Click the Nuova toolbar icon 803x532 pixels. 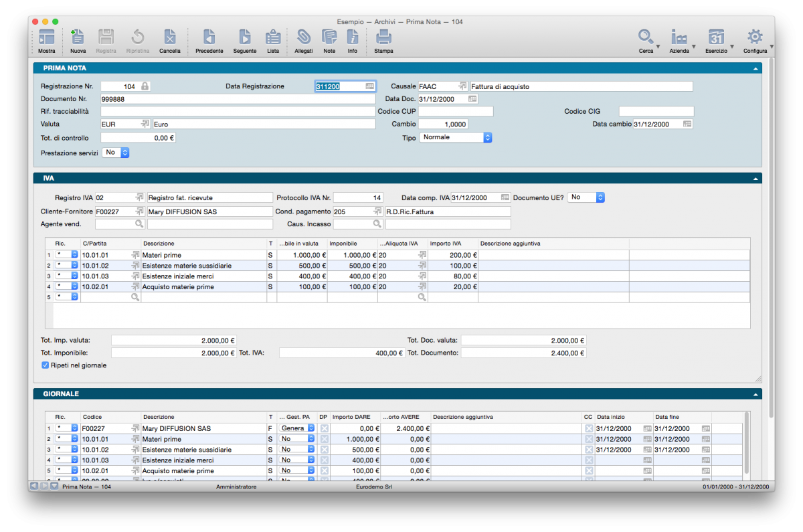point(78,38)
